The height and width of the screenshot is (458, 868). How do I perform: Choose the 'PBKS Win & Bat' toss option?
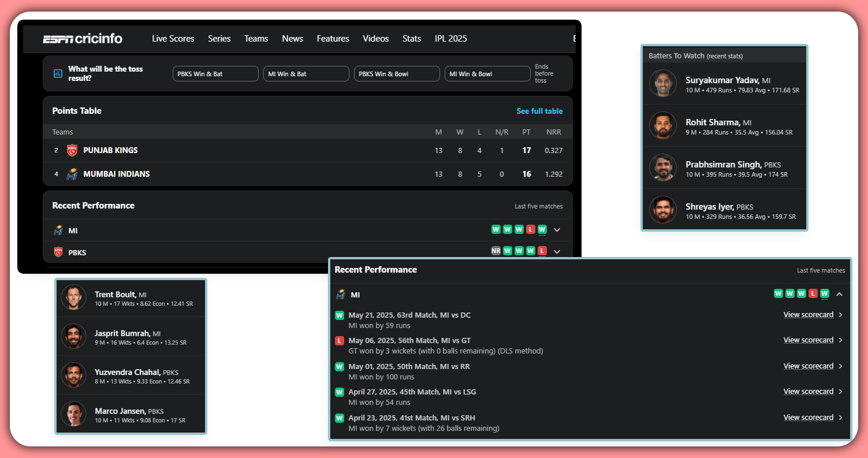pos(215,74)
